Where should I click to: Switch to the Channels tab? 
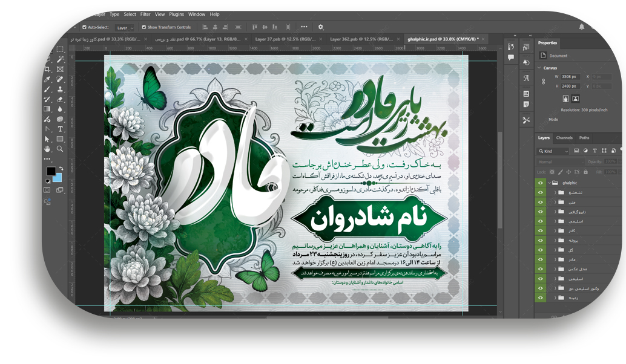[564, 138]
